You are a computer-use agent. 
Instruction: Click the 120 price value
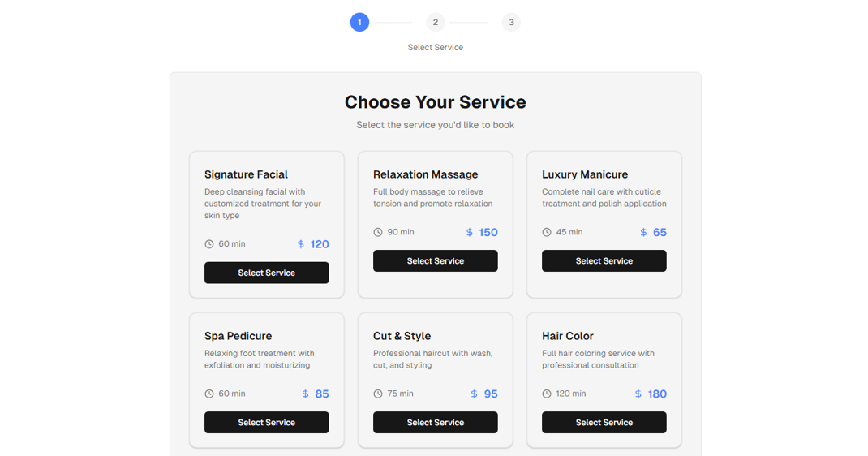tap(320, 244)
